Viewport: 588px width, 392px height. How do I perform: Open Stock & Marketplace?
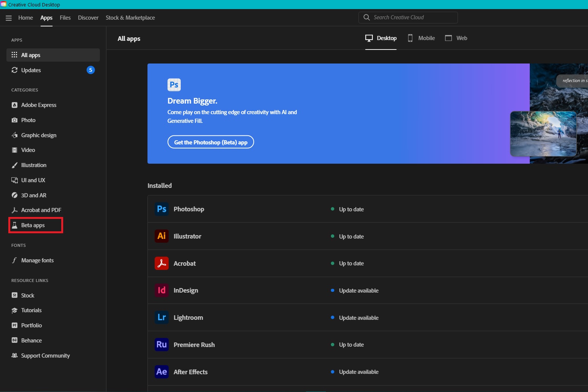click(x=130, y=17)
